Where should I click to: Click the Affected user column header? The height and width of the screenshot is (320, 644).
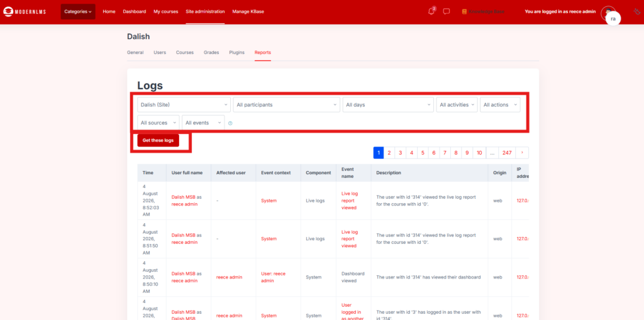pos(231,173)
